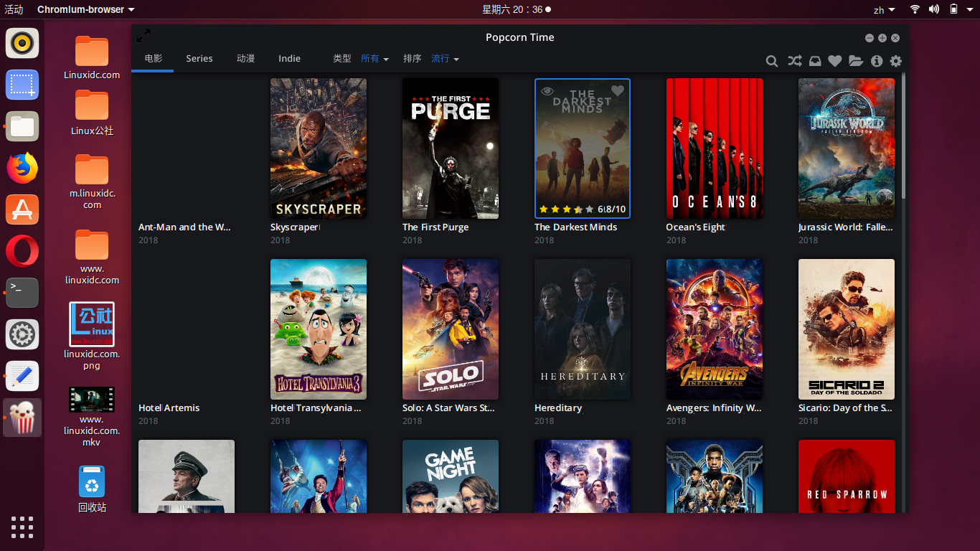Open the search magnifier in Popcorn Time
The width and height of the screenshot is (980, 551).
pos(772,61)
